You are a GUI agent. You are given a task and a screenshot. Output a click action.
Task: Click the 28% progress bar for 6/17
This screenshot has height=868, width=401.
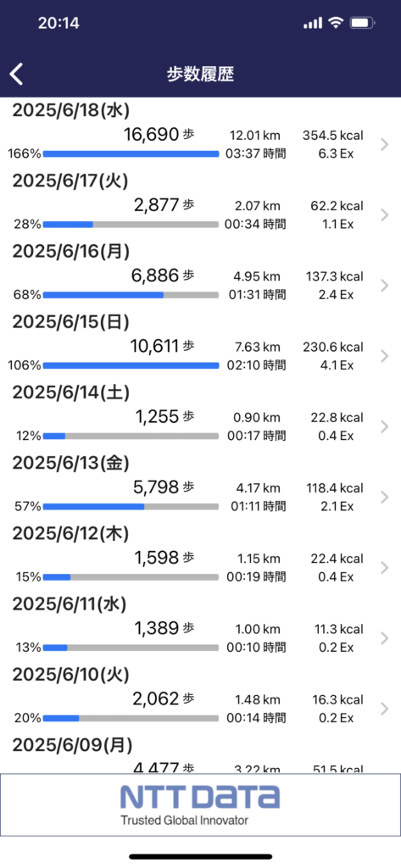coord(131,224)
